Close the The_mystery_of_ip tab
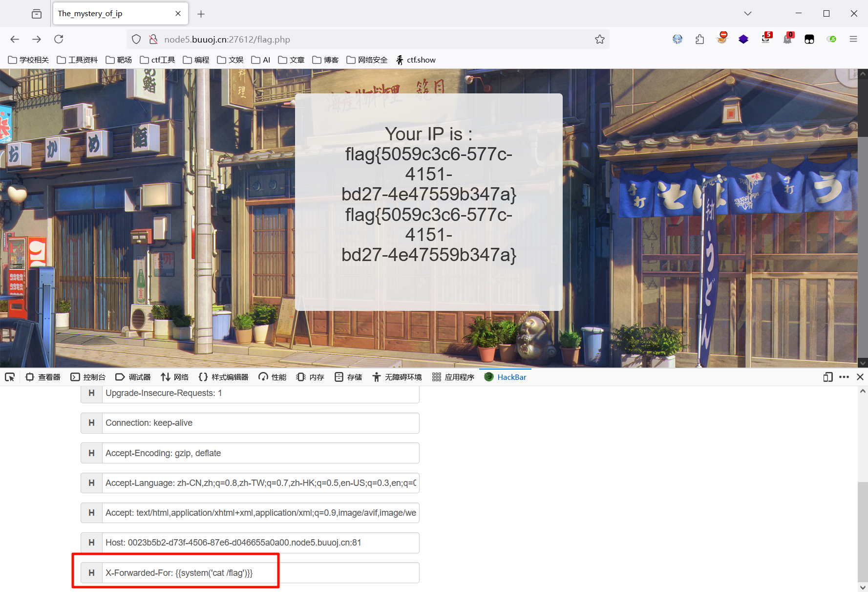Viewport: 868px width, 592px height. 178,14
